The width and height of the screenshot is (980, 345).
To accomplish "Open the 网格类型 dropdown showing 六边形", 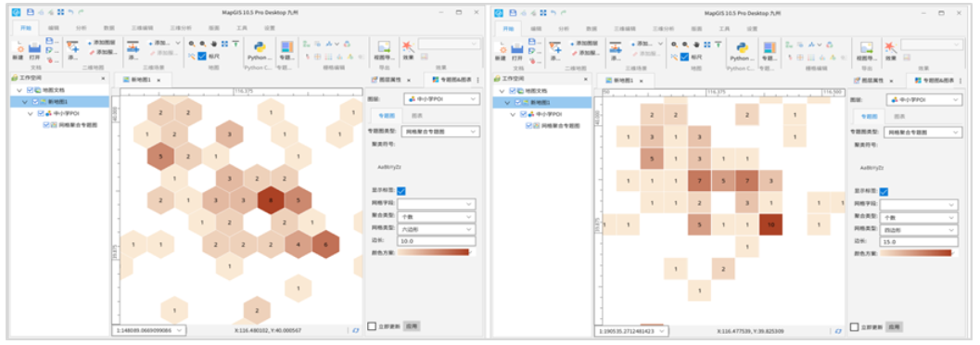I will coord(436,229).
